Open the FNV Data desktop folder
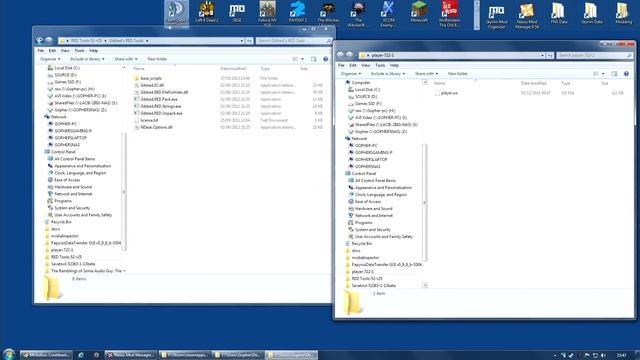640x360 pixels. (x=558, y=14)
